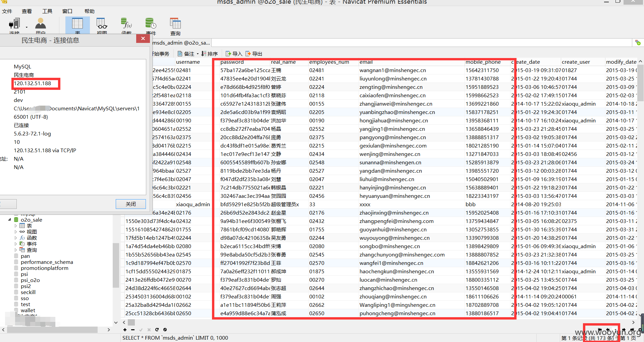644x342 pixels.
Task: Click the 关闭 button in connection info dialog
Action: [131, 204]
